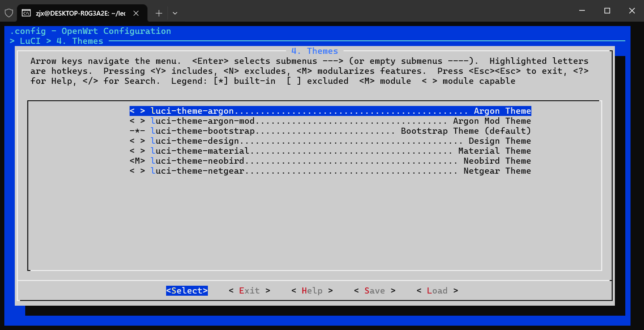Image resolution: width=644 pixels, height=330 pixels.
Task: Select the luci-theme-design menu entry
Action: tap(195, 141)
